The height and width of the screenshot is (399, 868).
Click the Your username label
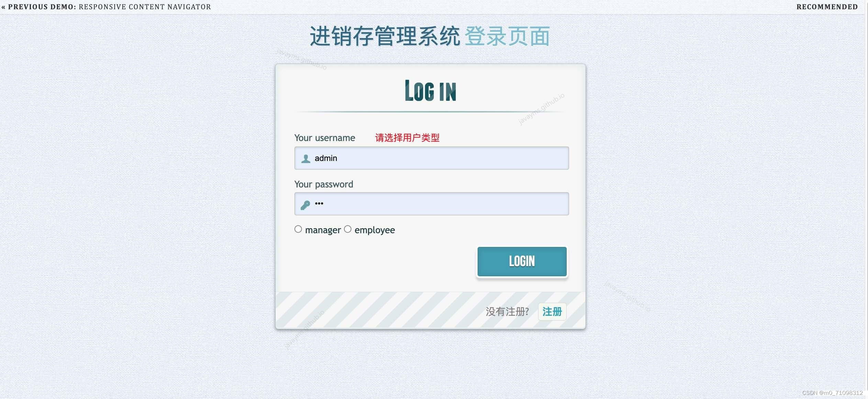[325, 138]
